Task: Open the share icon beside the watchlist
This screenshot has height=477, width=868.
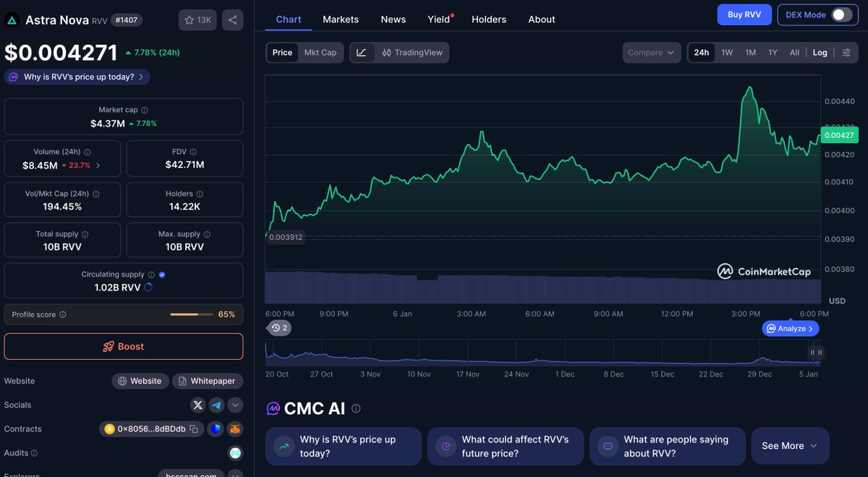Action: [232, 20]
